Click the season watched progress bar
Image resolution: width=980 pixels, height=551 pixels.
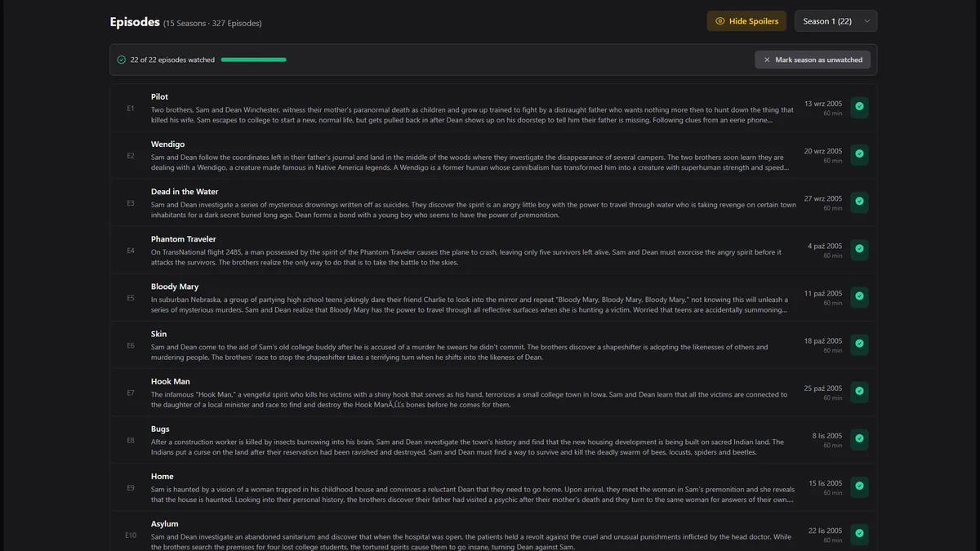click(x=253, y=60)
